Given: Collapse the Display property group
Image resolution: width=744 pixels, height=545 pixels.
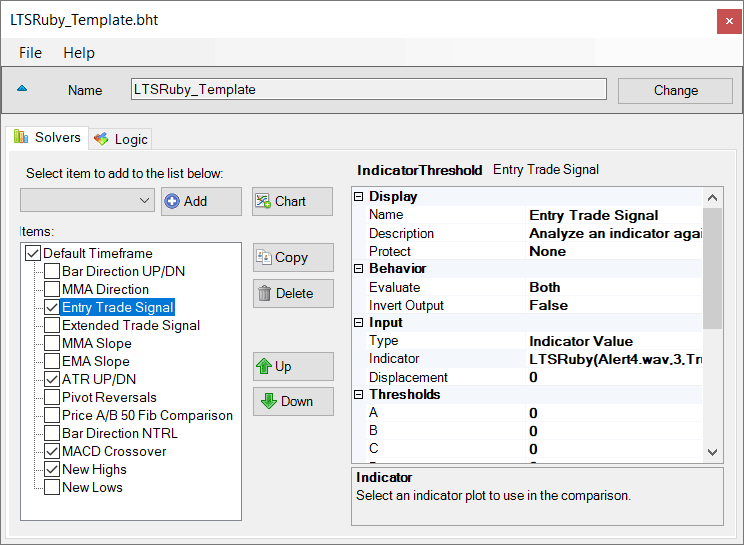Looking at the screenshot, I should pyautogui.click(x=360, y=197).
